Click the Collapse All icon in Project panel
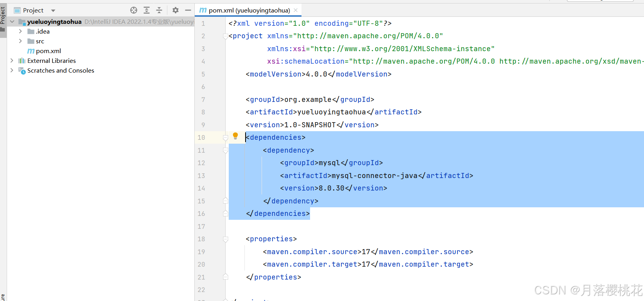 point(159,10)
